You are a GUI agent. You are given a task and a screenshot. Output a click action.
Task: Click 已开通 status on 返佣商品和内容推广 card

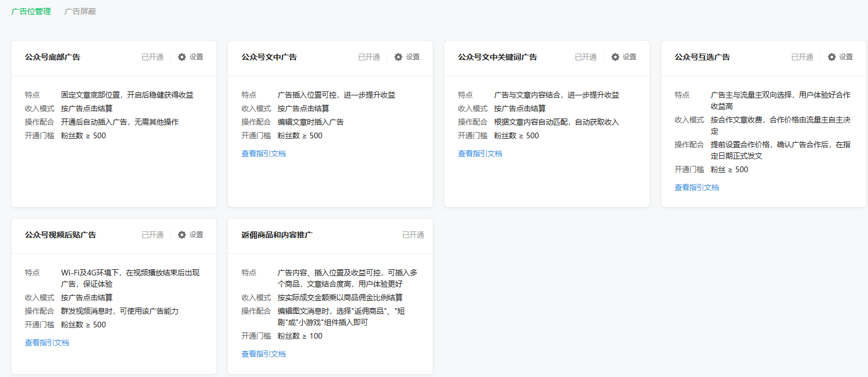click(413, 235)
